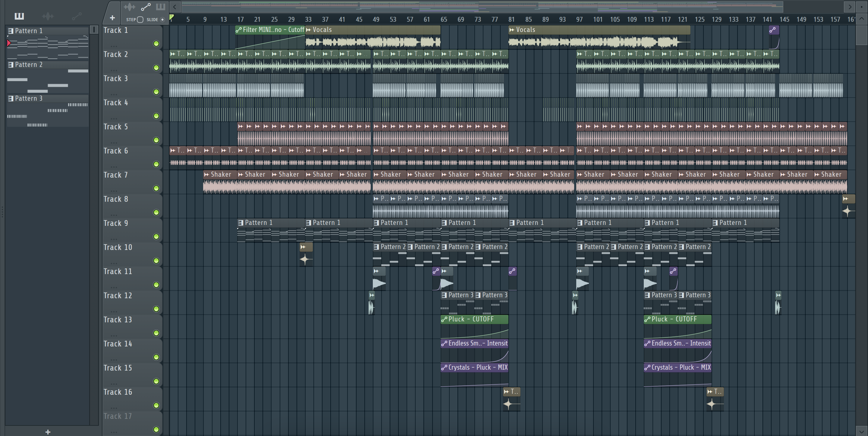Screen dimensions: 868x436
Task: Click the pattern clip focus piano icon beside the overview bar
Action: [x=160, y=7]
